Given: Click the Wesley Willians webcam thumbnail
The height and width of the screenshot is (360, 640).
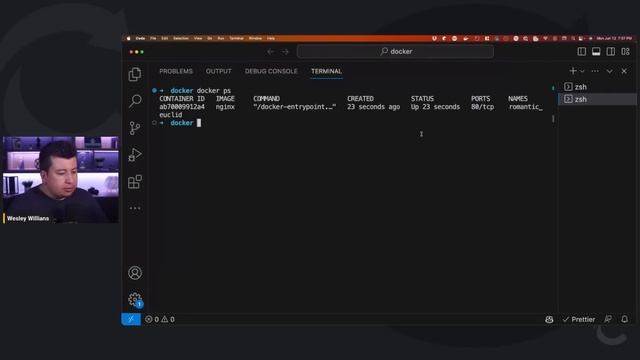Looking at the screenshot, I should click(61, 180).
